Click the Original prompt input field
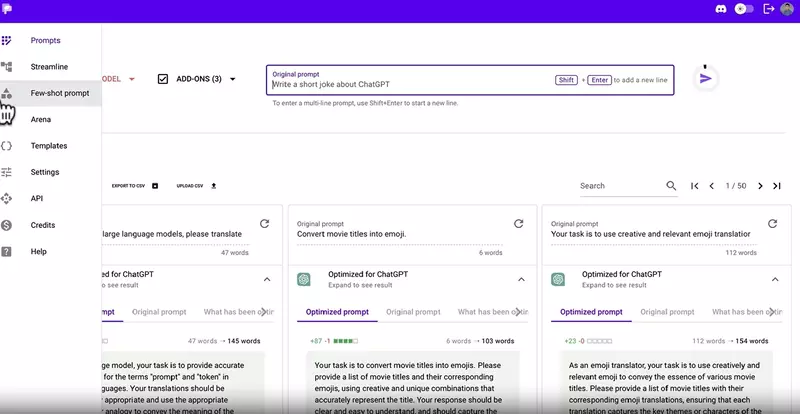 (x=470, y=80)
